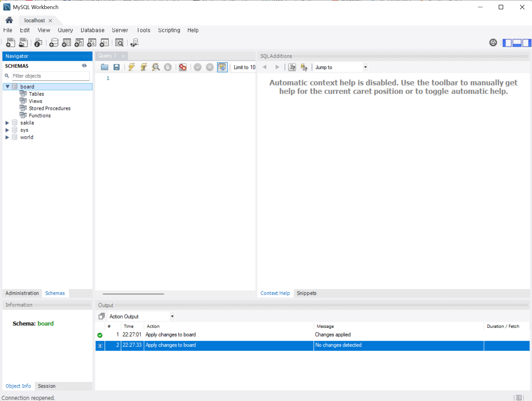Create a new function icon
The height and width of the screenshot is (401, 532).
point(104,43)
